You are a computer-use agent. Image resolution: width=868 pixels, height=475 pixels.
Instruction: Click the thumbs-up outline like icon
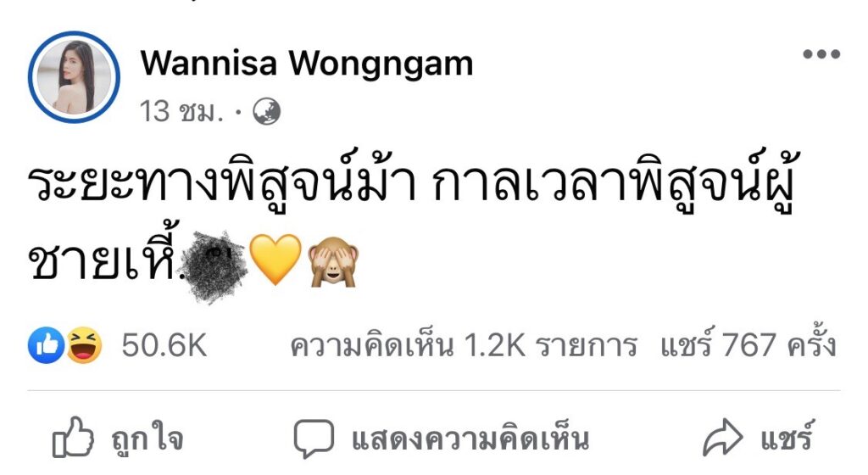click(x=73, y=438)
